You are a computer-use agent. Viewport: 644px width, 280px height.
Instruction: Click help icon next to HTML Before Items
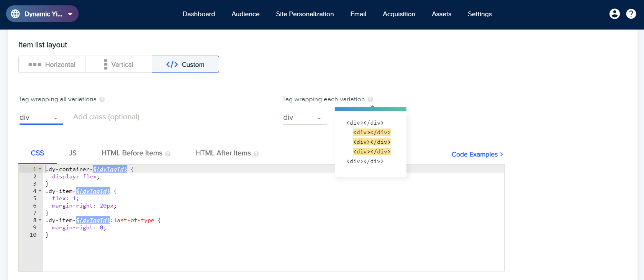[x=168, y=154]
